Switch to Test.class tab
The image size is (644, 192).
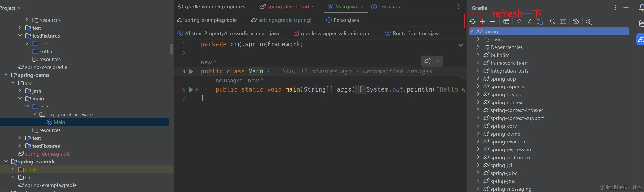386,7
